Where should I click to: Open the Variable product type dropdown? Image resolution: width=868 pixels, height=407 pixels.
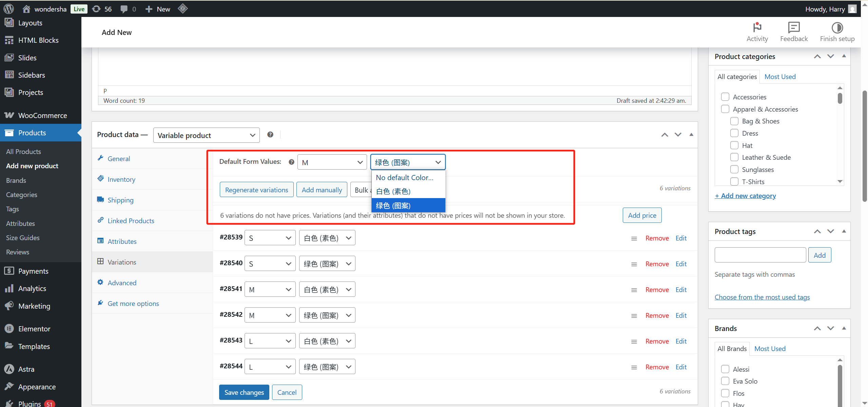coord(206,135)
